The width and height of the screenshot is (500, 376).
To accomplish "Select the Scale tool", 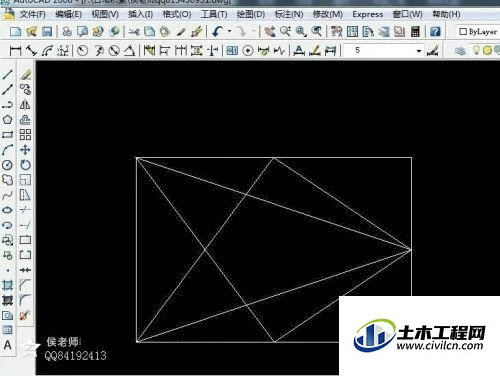I will [25, 180].
